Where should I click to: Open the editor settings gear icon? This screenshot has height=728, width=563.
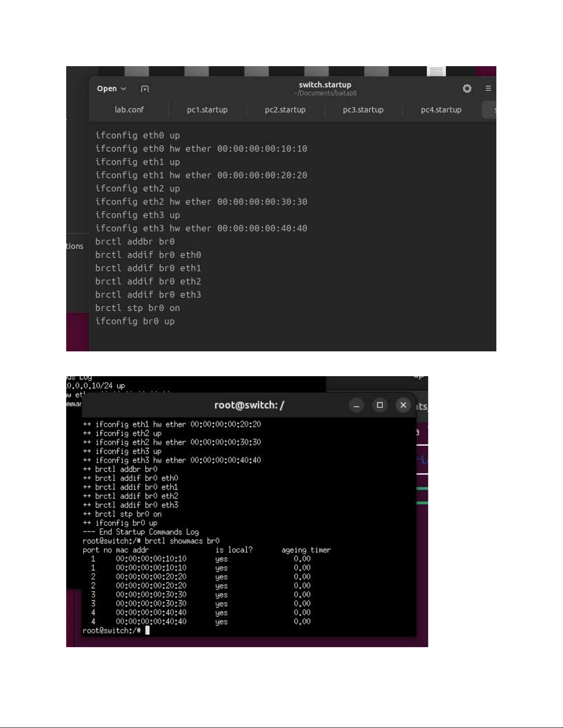[x=467, y=89]
